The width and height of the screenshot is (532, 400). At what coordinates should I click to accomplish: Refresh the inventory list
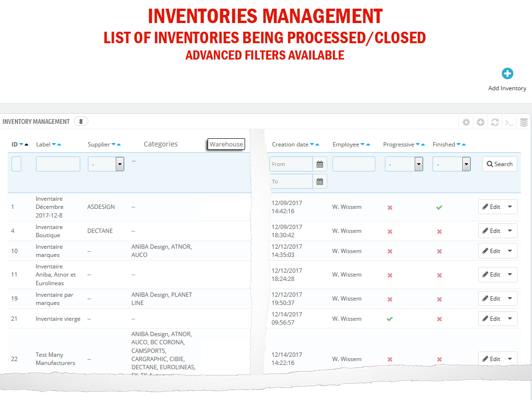point(495,122)
